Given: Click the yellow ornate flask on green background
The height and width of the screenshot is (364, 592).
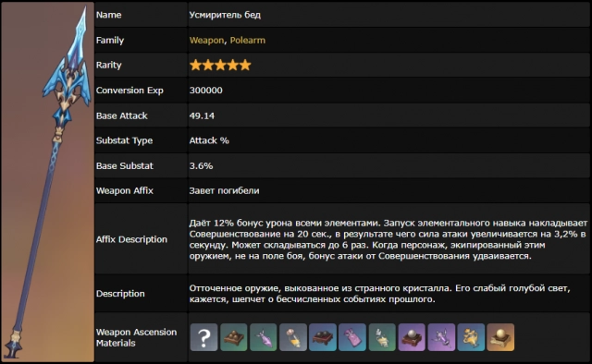Looking at the screenshot, I should pos(382,337).
